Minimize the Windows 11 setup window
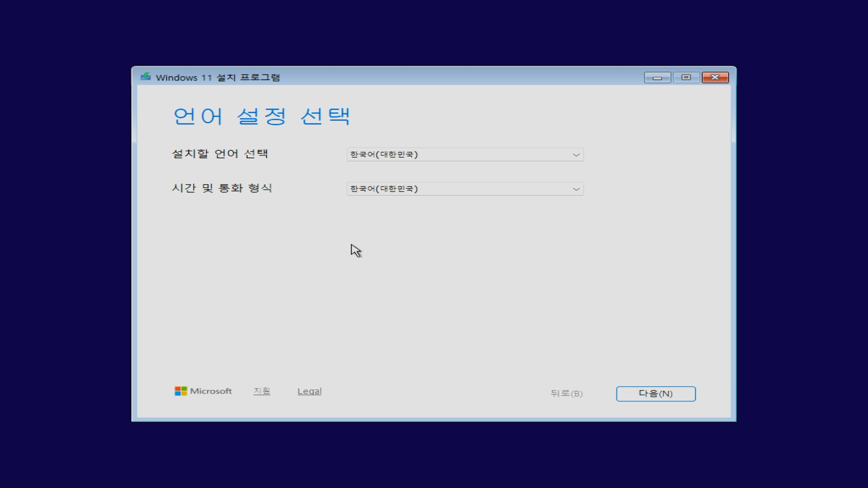868x488 pixels. (657, 77)
